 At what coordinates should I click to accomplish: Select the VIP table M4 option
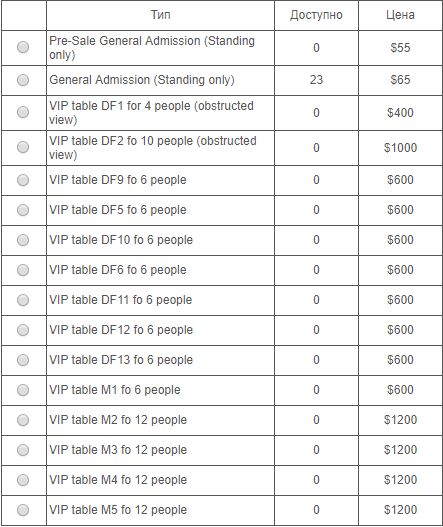point(23,480)
